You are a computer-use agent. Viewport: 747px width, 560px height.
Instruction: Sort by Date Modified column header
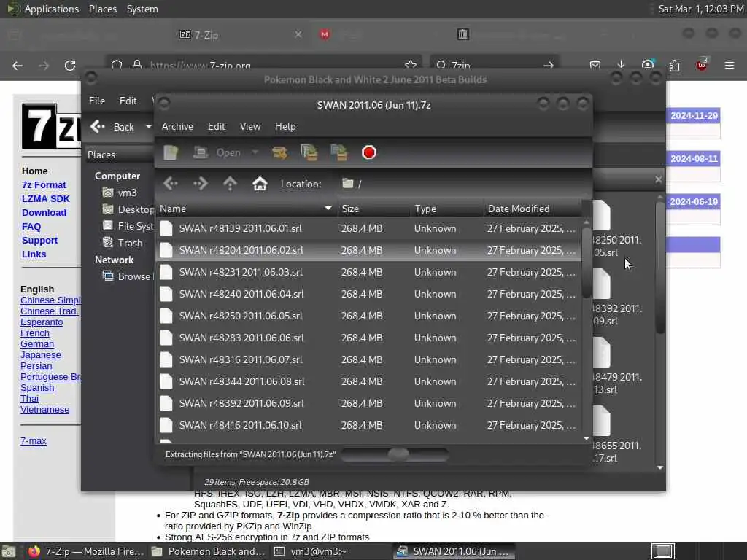point(533,209)
